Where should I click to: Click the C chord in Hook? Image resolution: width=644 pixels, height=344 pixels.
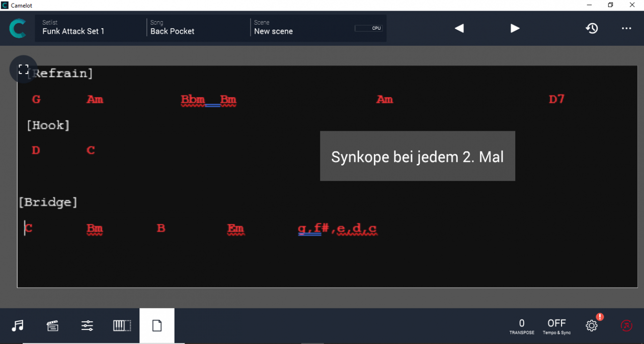click(x=91, y=150)
